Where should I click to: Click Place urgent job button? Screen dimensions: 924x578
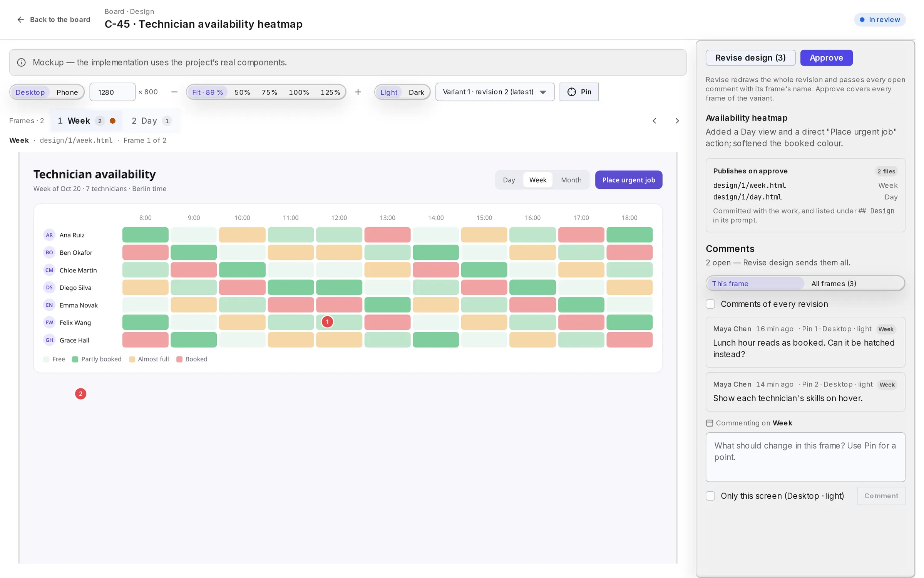(x=628, y=180)
